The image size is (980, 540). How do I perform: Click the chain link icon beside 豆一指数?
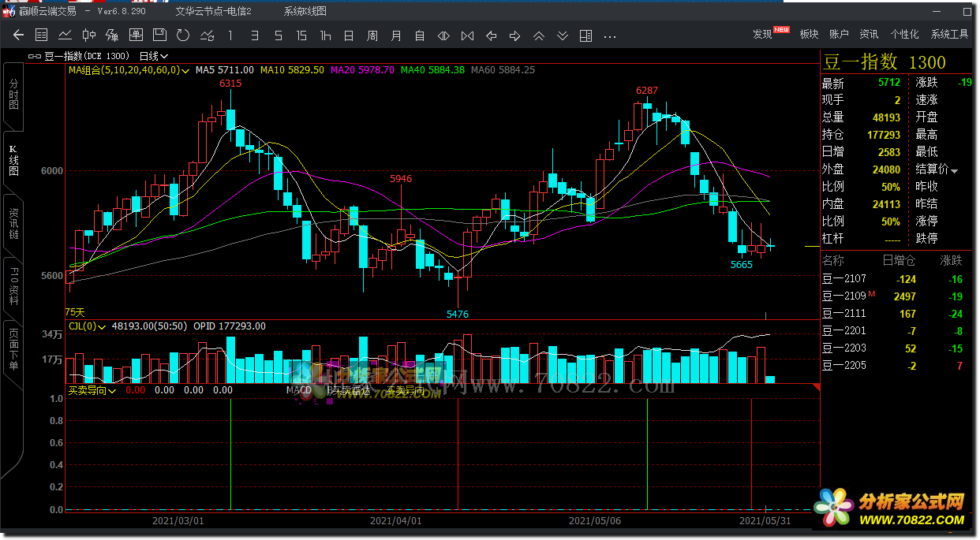click(x=35, y=56)
